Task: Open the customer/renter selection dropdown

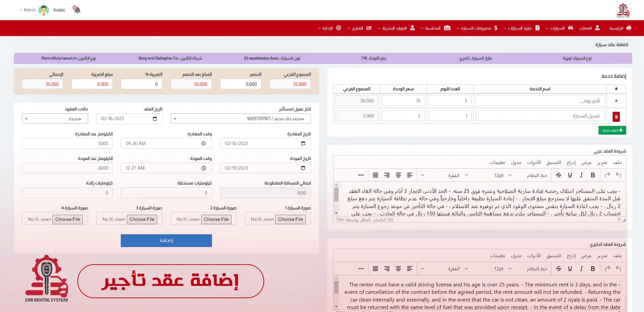Action: pos(241,119)
